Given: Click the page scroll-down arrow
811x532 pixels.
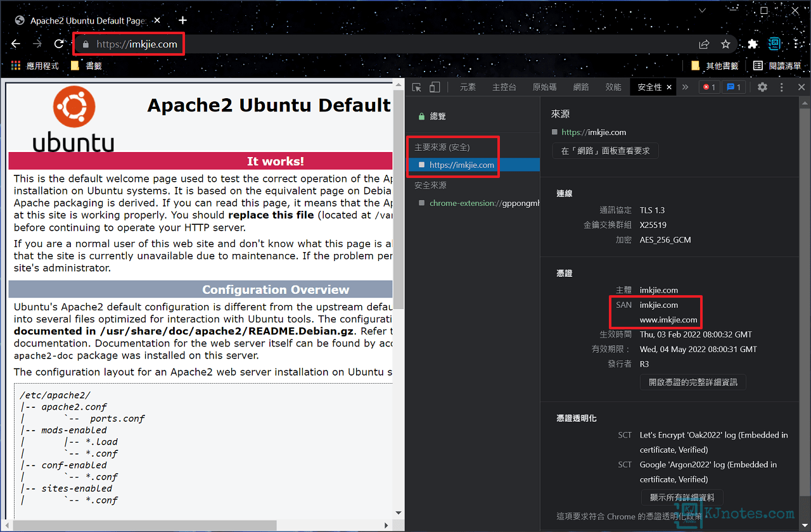Looking at the screenshot, I should (x=399, y=513).
